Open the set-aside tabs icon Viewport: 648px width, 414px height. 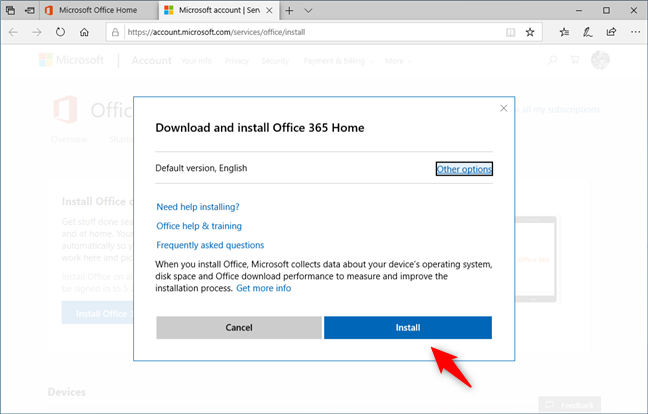(11, 10)
